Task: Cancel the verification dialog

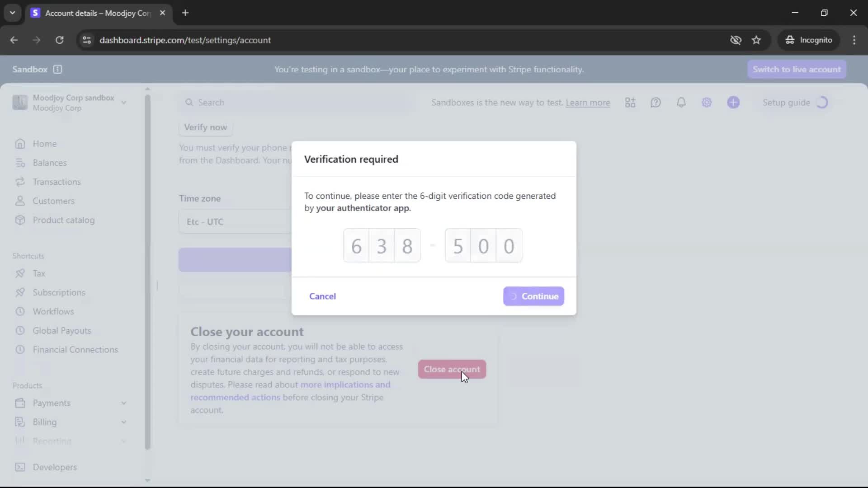Action: (322, 296)
